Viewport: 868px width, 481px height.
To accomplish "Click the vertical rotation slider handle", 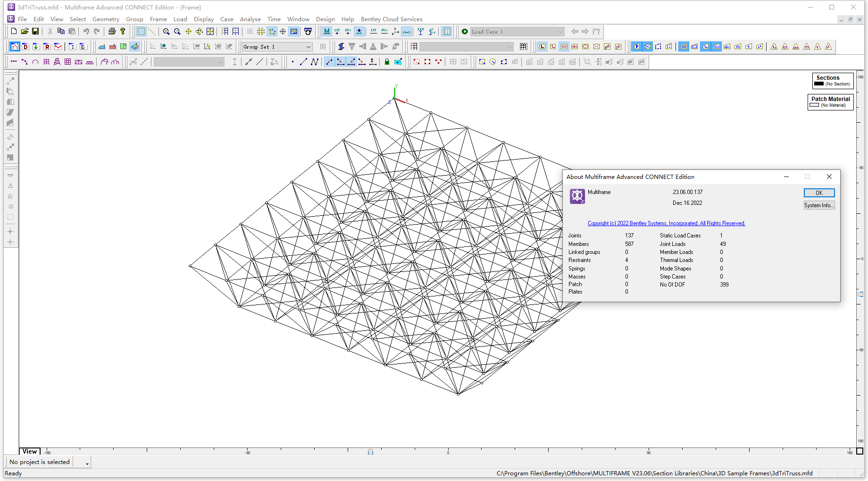I will point(861,294).
